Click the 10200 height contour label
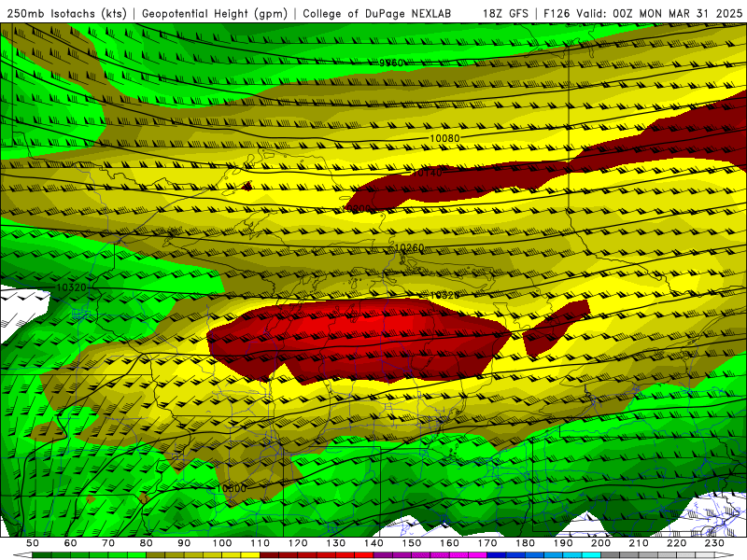 point(357,208)
